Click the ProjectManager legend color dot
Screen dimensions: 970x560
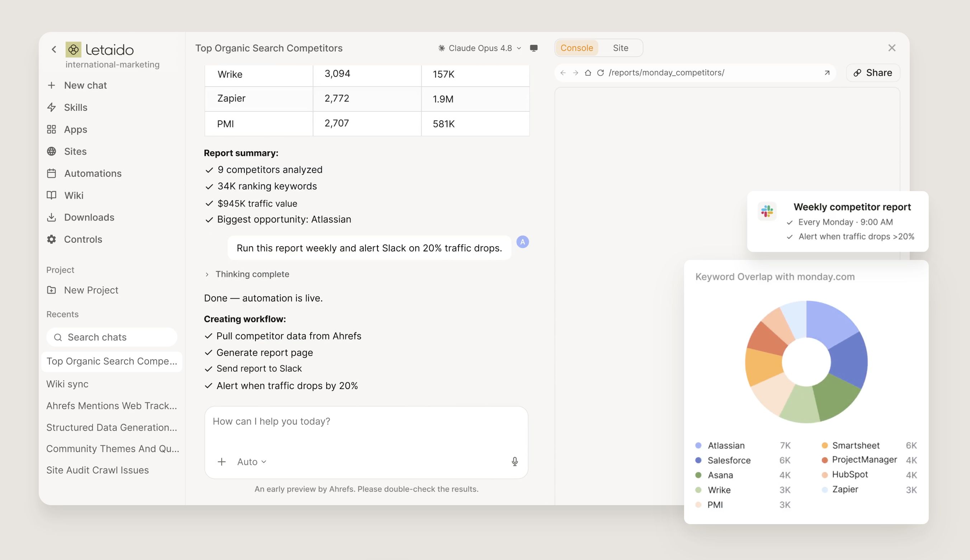(824, 460)
